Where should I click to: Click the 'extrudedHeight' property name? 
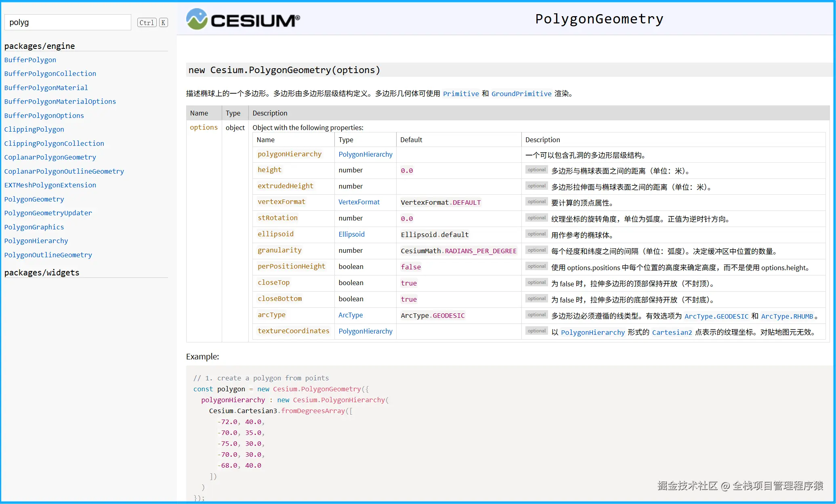(286, 186)
